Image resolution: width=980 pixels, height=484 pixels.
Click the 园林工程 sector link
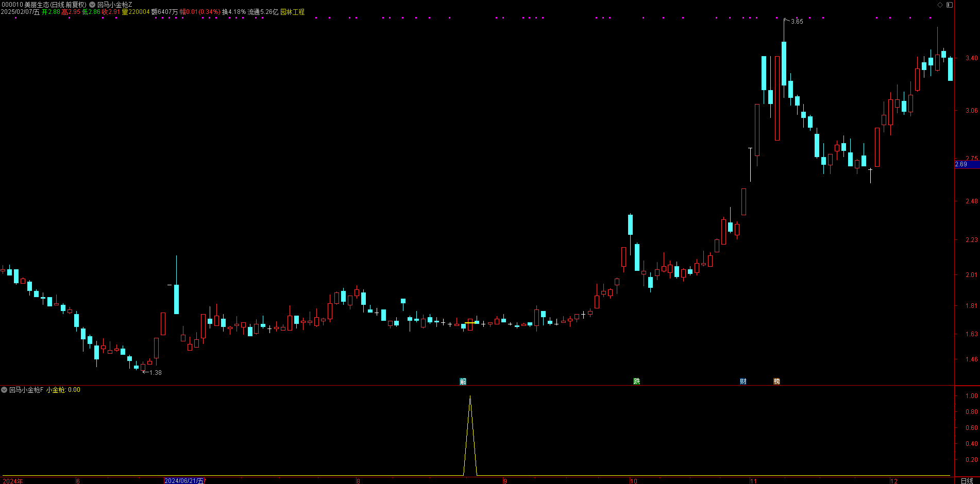(292, 12)
